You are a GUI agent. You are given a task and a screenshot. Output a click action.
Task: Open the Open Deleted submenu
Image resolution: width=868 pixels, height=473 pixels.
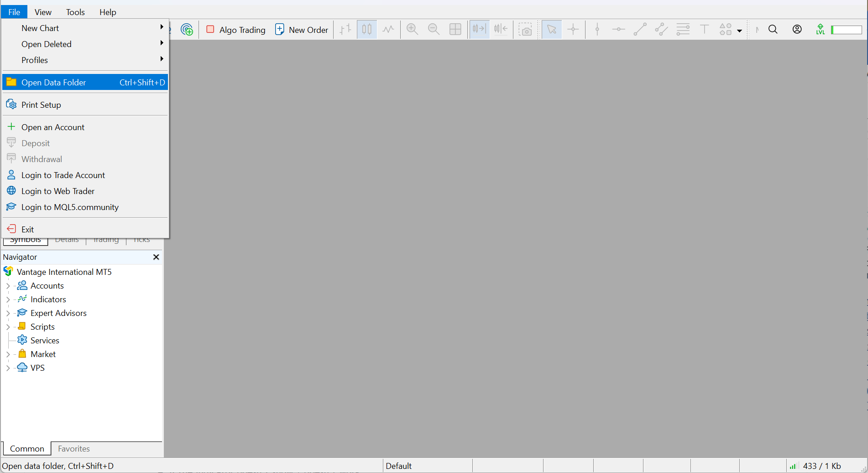point(85,44)
